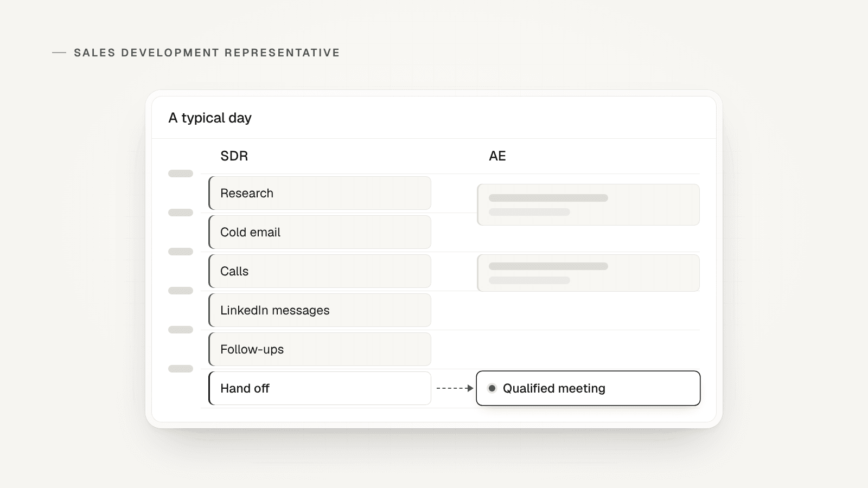Click the Calls task card

pyautogui.click(x=320, y=271)
